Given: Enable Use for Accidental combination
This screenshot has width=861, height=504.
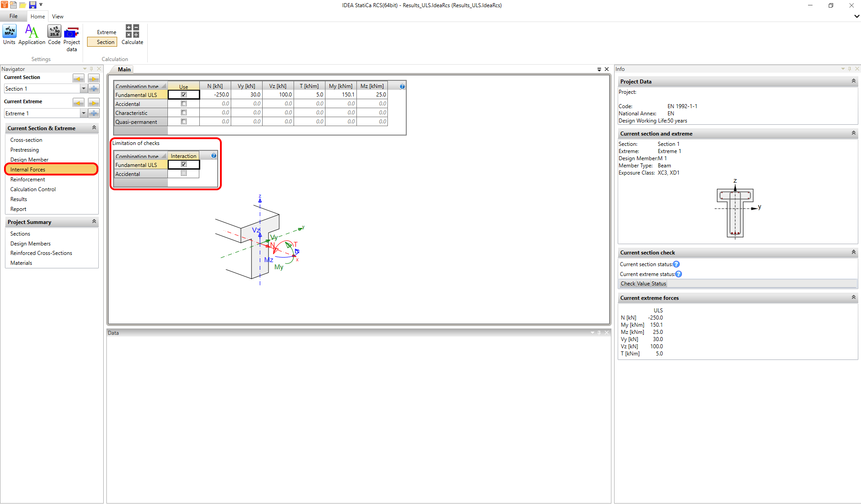Looking at the screenshot, I should [184, 103].
